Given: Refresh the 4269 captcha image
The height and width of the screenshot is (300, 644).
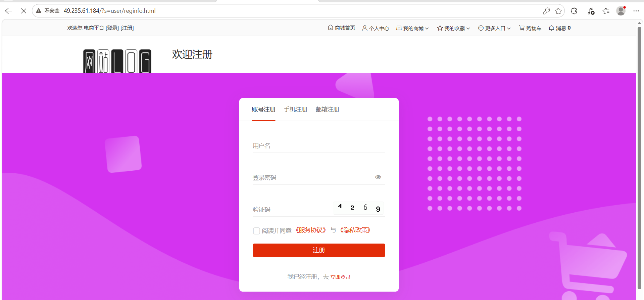Looking at the screenshot, I should pyautogui.click(x=358, y=208).
